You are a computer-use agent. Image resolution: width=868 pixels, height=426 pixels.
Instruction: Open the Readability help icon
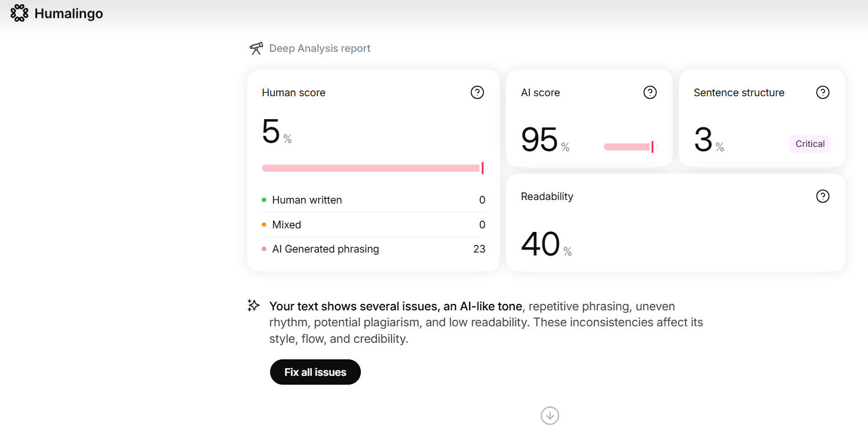823,196
